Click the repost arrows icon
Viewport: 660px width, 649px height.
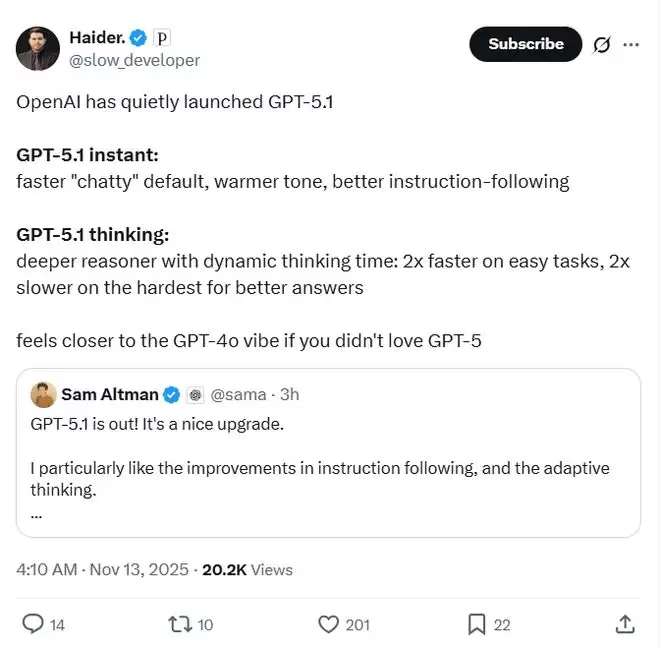180,624
